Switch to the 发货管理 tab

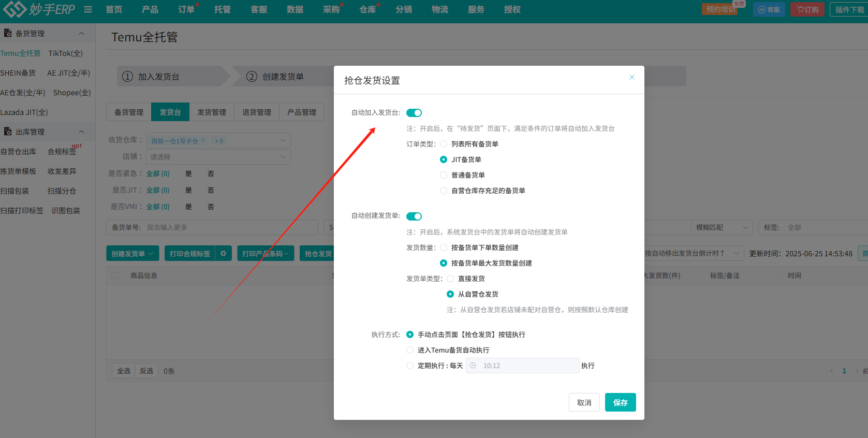(212, 112)
